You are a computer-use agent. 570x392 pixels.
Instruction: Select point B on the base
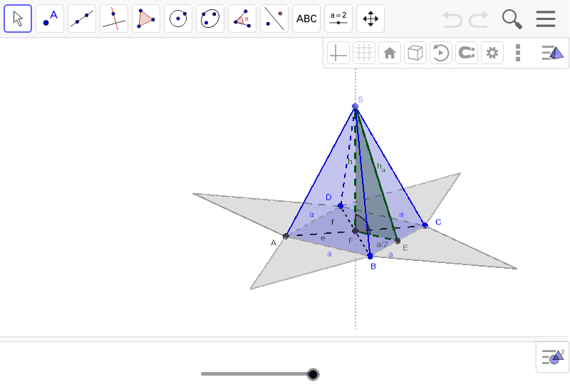(x=370, y=257)
